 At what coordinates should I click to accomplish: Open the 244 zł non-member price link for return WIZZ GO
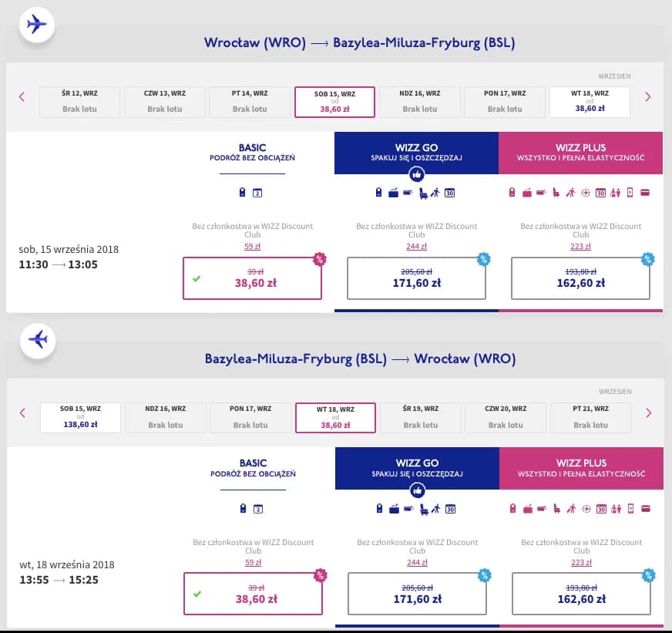click(x=416, y=562)
